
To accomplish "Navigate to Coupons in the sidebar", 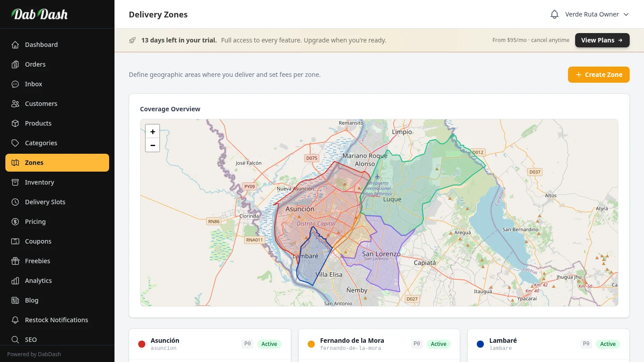I will point(38,241).
